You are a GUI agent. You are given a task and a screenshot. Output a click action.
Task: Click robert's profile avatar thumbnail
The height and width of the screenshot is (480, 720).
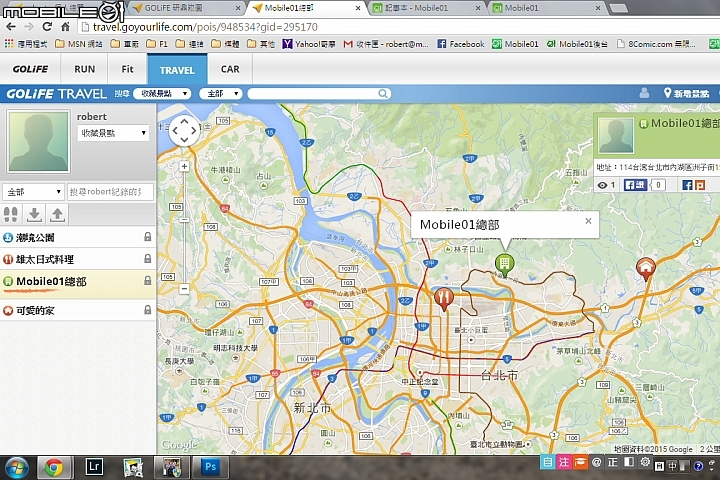[39, 141]
